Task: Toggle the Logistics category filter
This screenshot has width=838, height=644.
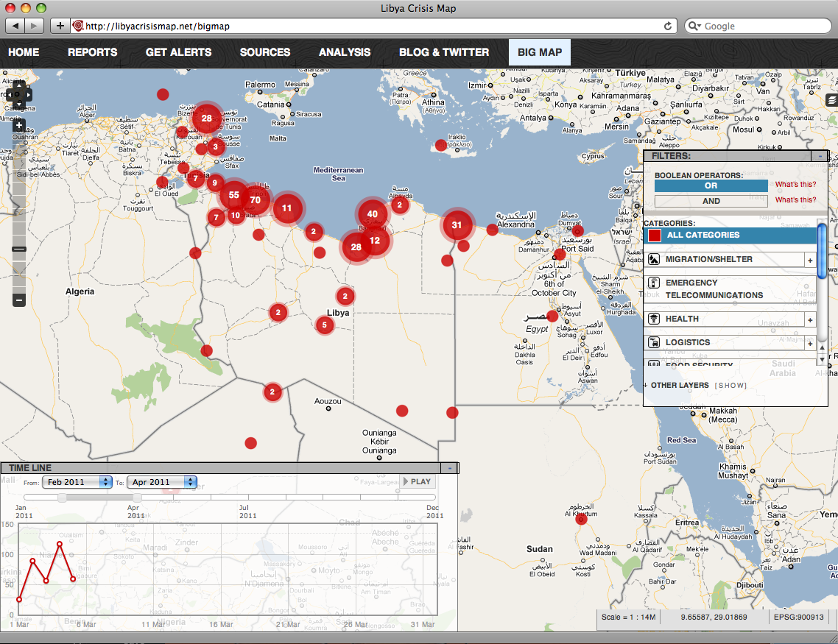Action: point(724,342)
